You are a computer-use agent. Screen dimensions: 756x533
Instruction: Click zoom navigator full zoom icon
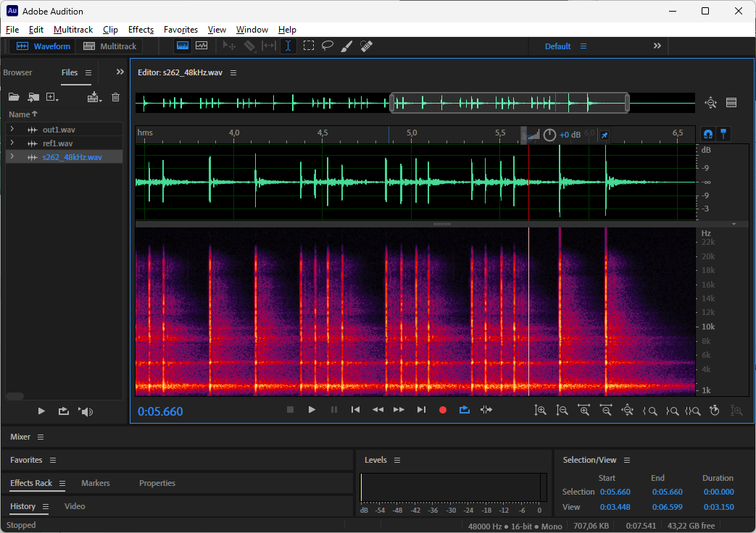tap(710, 103)
